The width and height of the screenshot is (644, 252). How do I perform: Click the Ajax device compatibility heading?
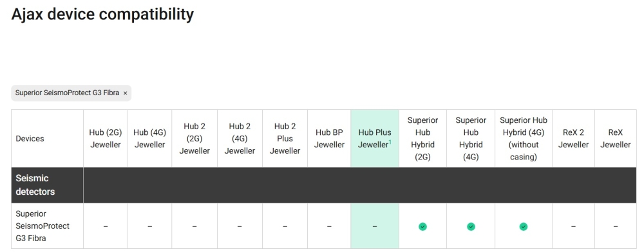point(102,14)
